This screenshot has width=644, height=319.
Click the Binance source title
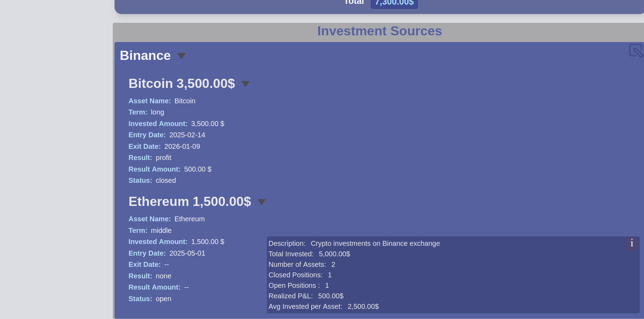click(x=145, y=56)
